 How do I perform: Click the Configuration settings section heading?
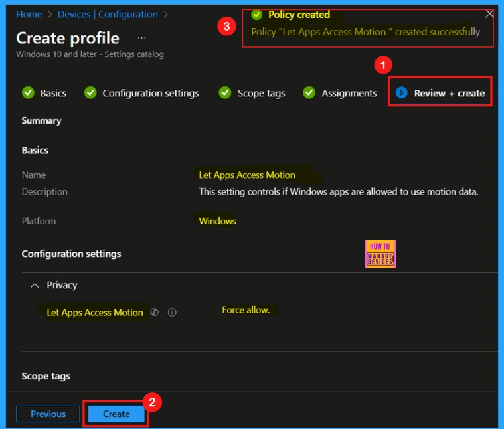tap(71, 254)
